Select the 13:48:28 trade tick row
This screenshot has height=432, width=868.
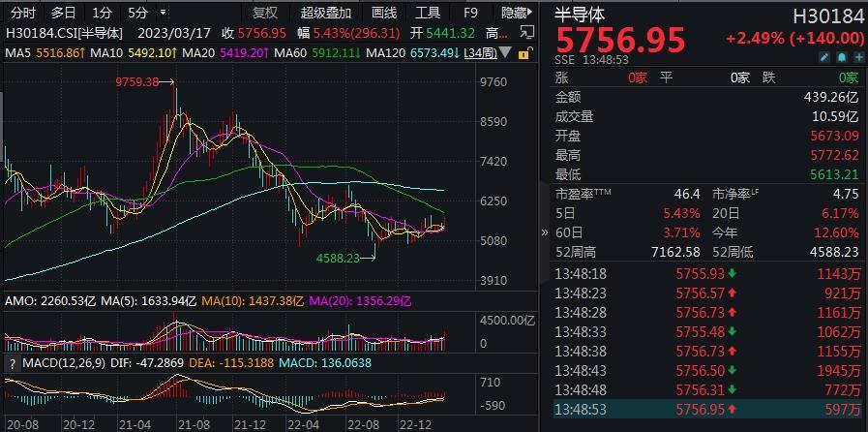point(708,312)
